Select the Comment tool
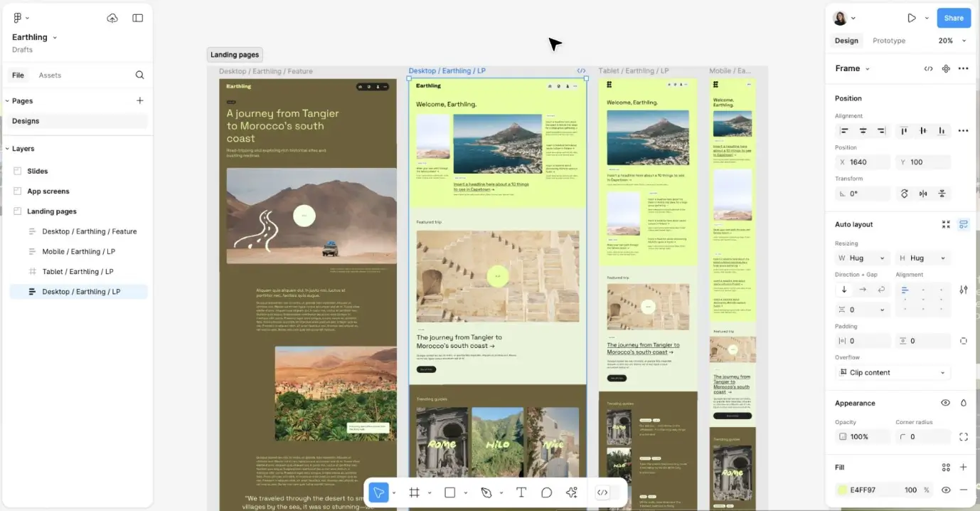The image size is (980, 511). coord(546,492)
